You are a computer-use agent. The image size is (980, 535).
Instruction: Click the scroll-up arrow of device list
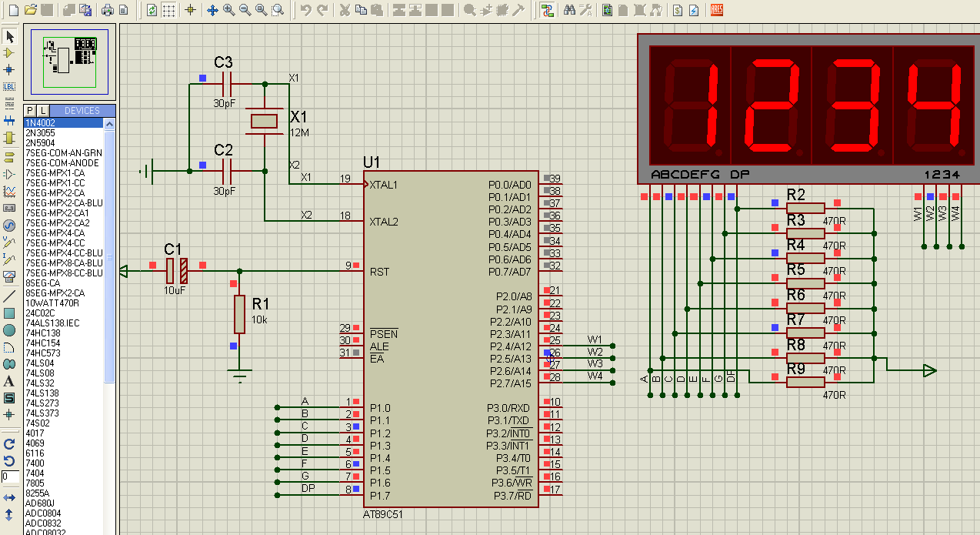pyautogui.click(x=109, y=123)
